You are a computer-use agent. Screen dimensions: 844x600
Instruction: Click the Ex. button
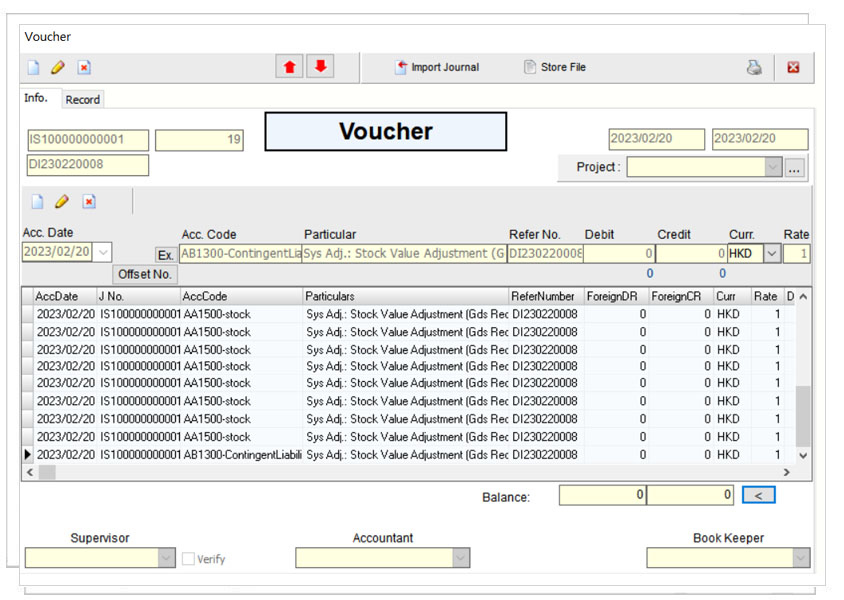(166, 255)
